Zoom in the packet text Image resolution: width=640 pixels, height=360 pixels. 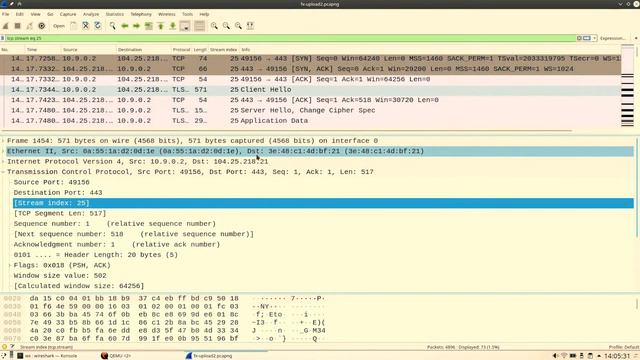coord(214,26)
